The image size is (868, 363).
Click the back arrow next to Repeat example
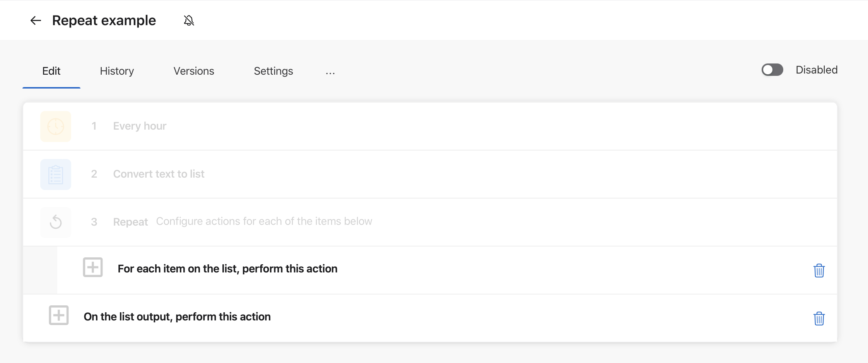pyautogui.click(x=36, y=20)
